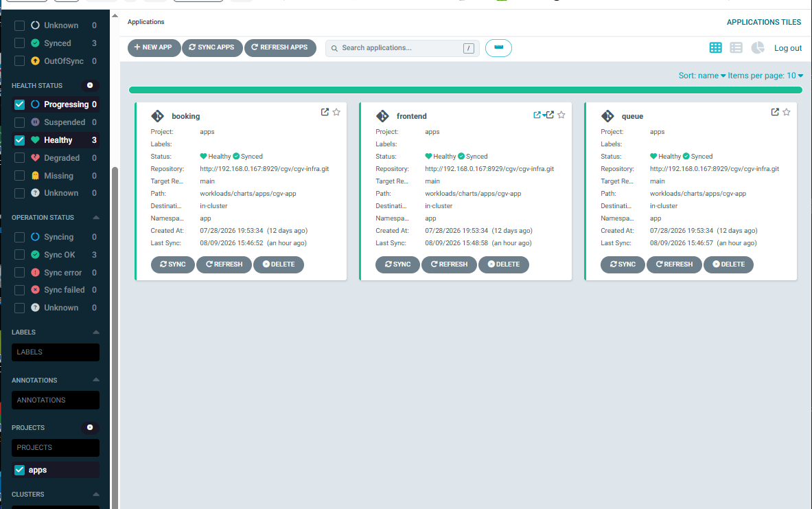Open summary pie chart view
The width and height of the screenshot is (812, 509).
tap(758, 47)
